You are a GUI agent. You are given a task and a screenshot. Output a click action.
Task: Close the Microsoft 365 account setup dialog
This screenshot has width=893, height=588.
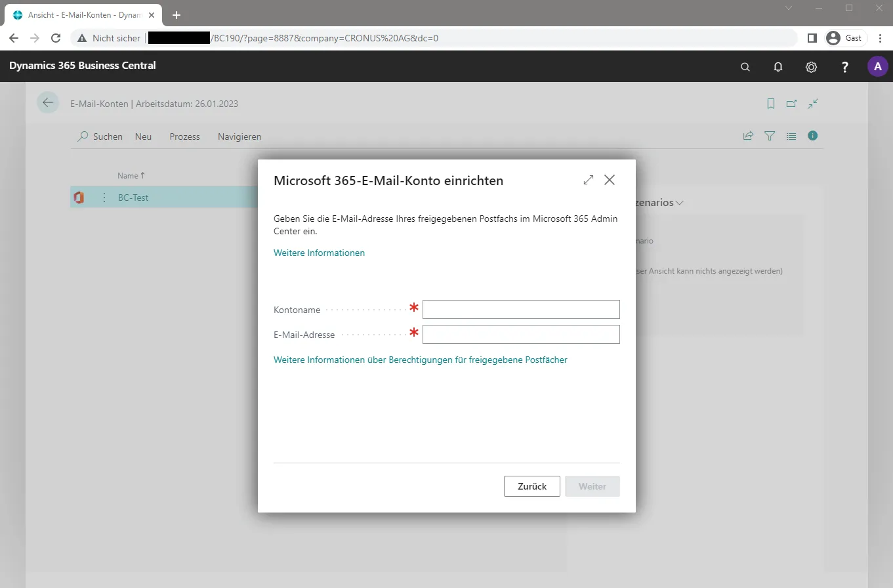coord(610,180)
